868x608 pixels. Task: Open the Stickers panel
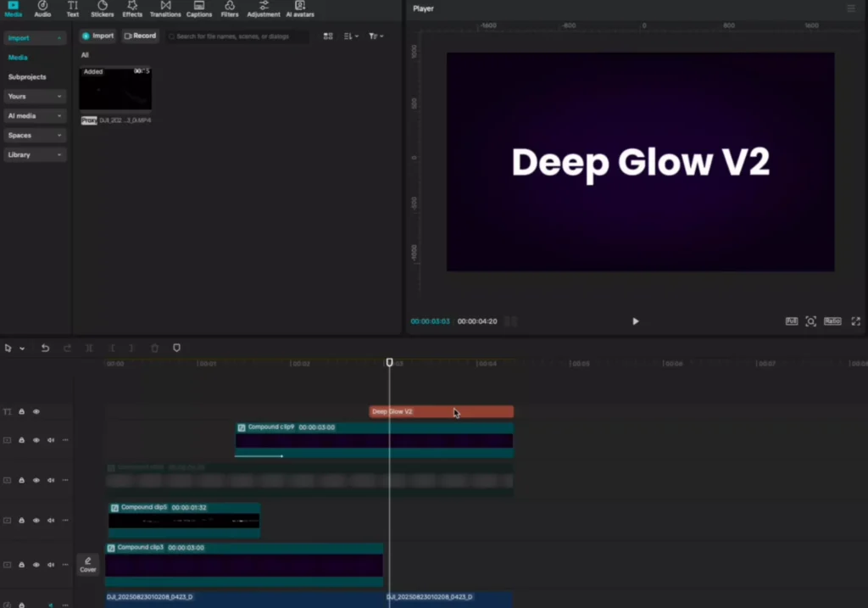tap(102, 8)
